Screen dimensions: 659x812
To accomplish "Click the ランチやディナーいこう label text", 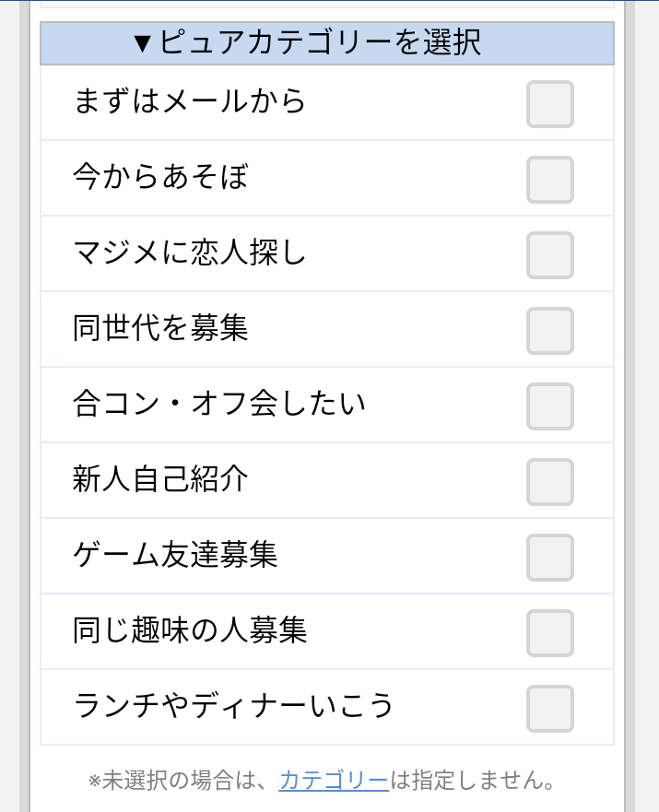I will 233,705.
